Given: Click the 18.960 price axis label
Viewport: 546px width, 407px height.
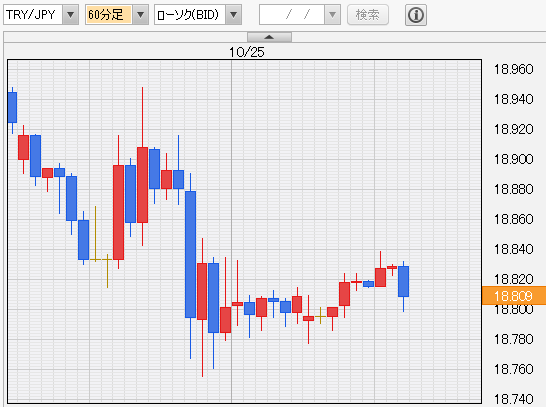Looking at the screenshot, I should [513, 69].
